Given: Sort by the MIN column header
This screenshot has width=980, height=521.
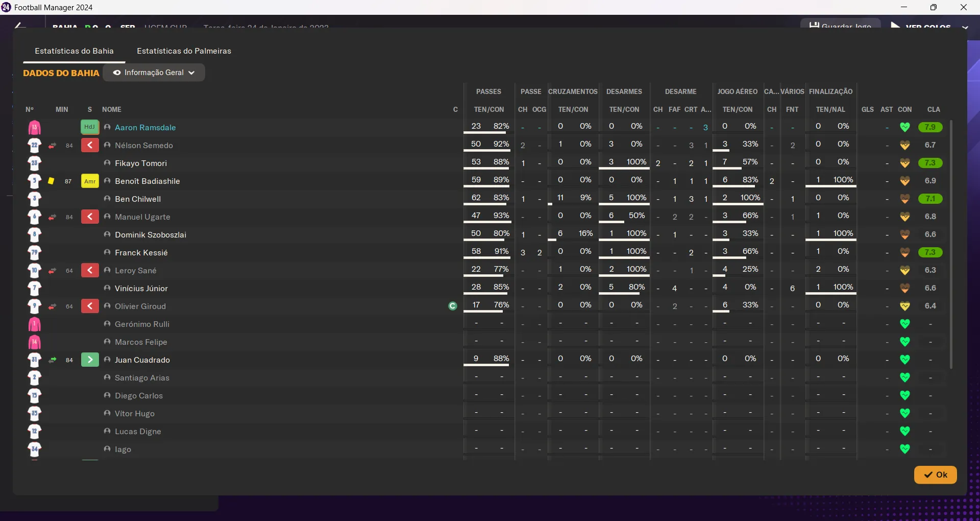Looking at the screenshot, I should pos(62,109).
